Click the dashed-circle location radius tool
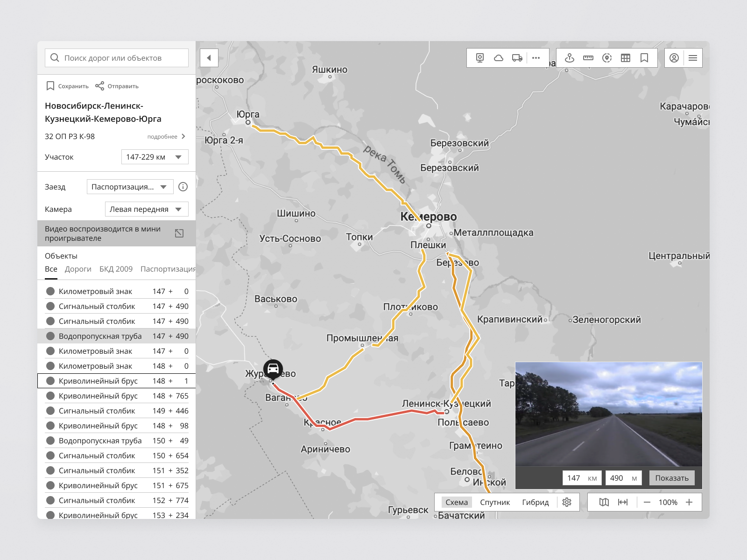 point(607,58)
